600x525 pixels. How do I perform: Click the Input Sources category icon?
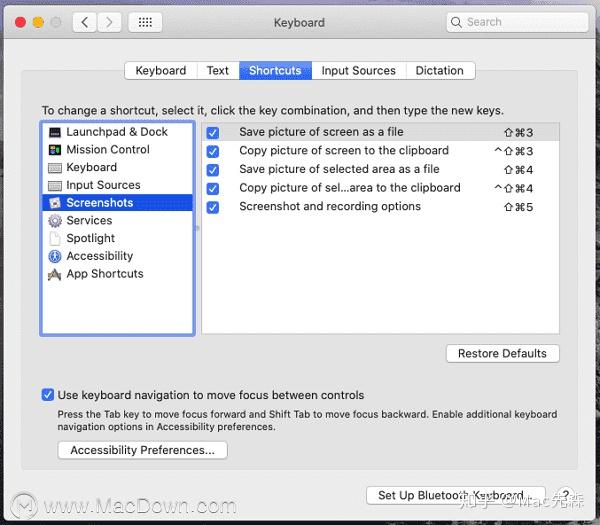point(55,185)
